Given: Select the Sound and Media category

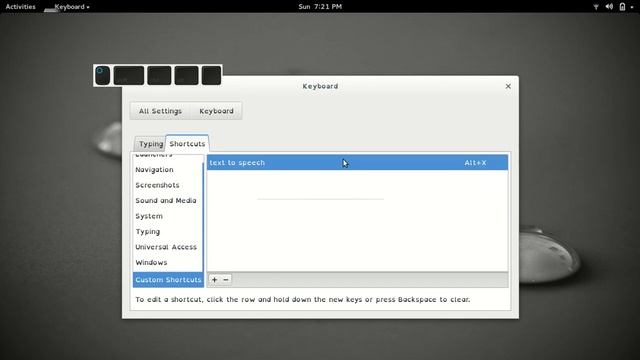Looking at the screenshot, I should click(167, 200).
